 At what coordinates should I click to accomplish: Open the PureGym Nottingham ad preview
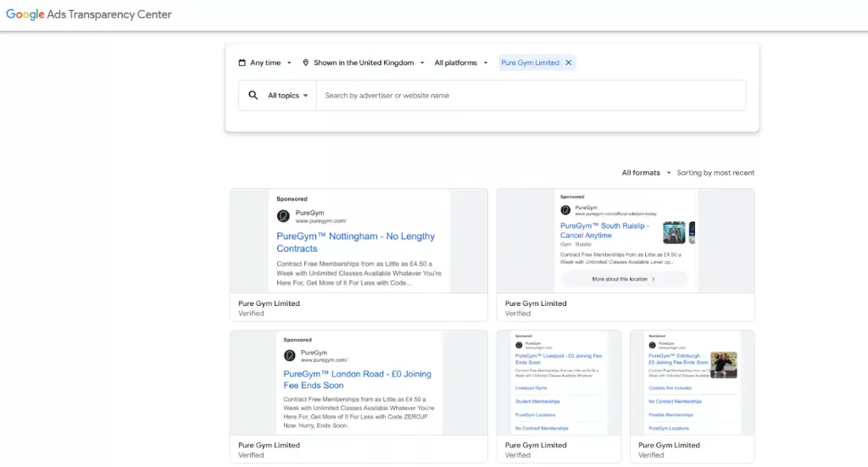[359, 241]
